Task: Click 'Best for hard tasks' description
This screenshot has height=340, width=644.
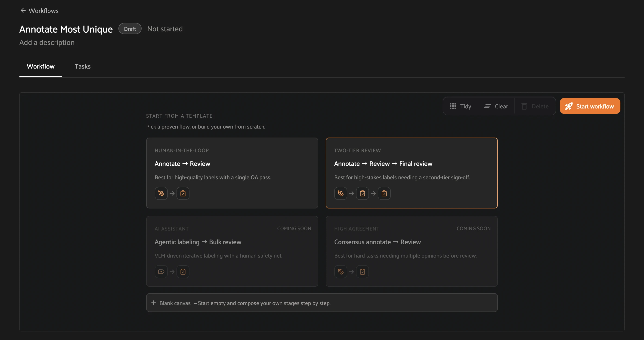Action: pyautogui.click(x=405, y=256)
